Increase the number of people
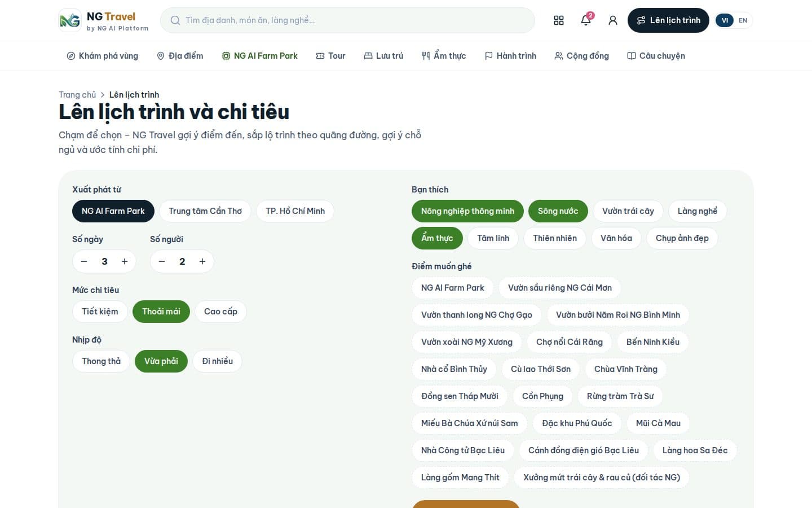 [x=202, y=261]
